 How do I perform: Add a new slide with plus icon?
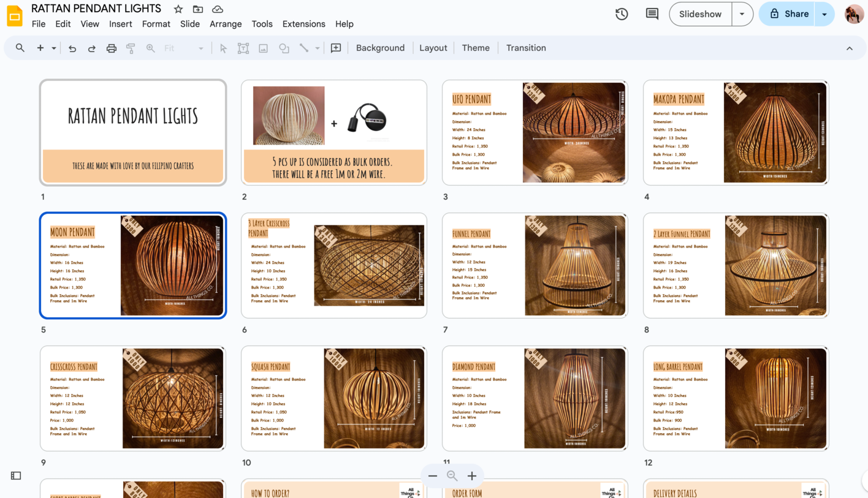(x=40, y=48)
